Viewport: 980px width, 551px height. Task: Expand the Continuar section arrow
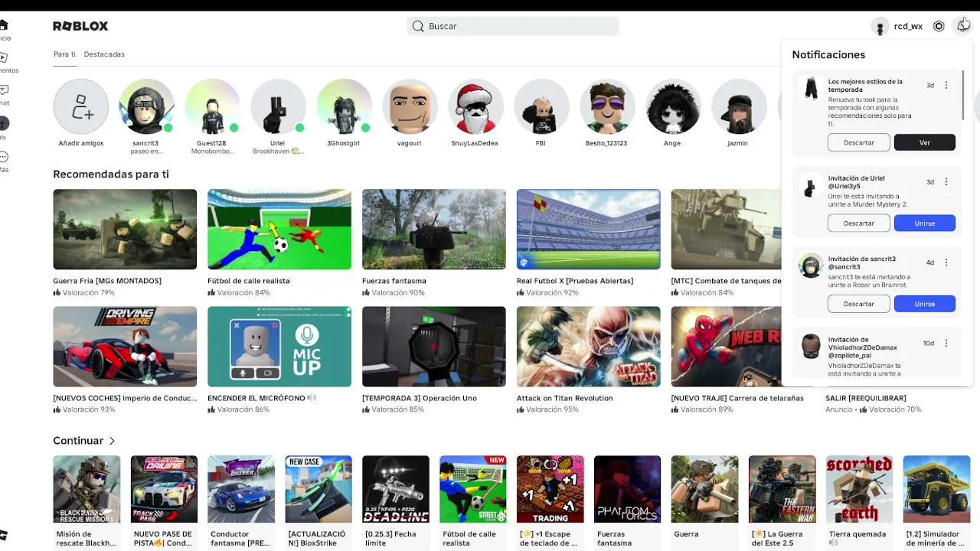112,441
